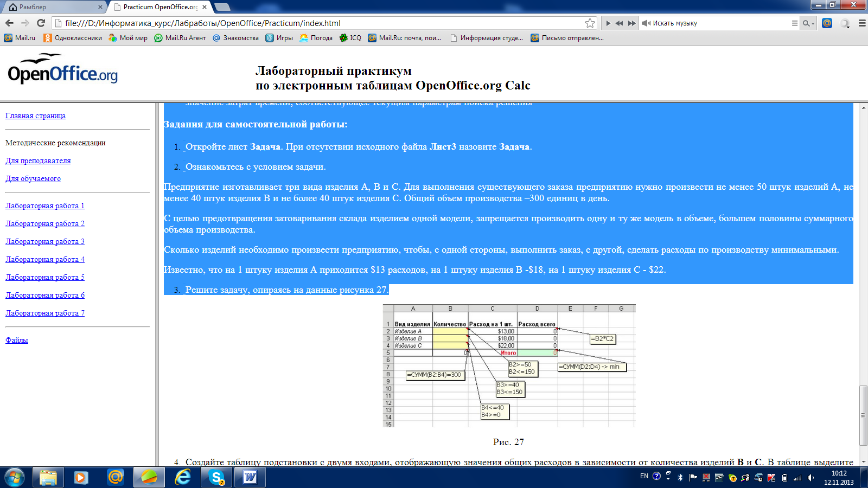Open the Погода bookmark
This screenshot has width=868, height=488.
[x=316, y=38]
